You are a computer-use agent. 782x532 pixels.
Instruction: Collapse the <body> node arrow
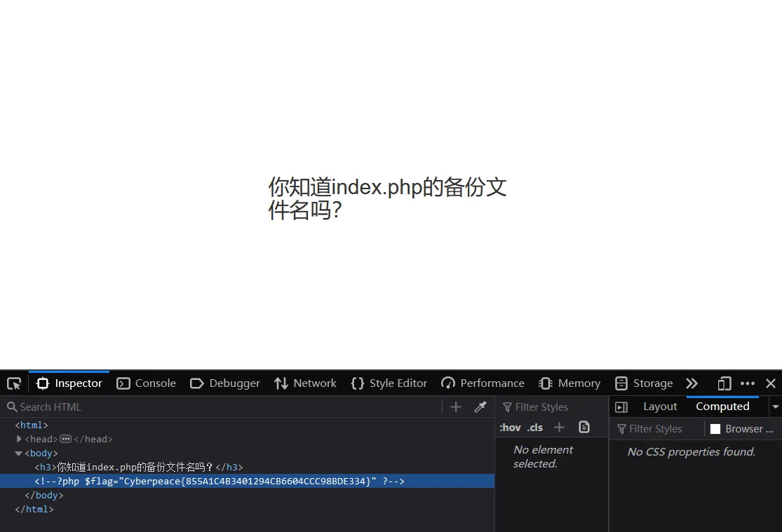point(18,453)
